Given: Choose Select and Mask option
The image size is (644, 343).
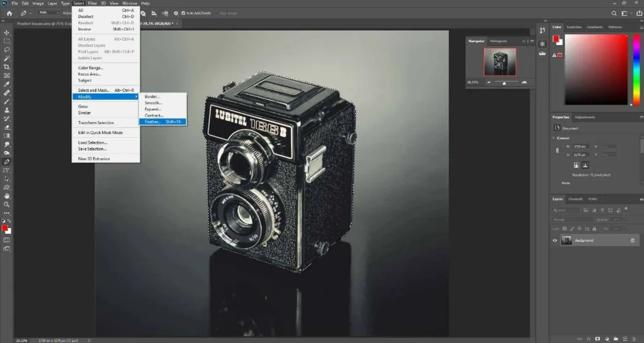Looking at the screenshot, I should pos(106,90).
